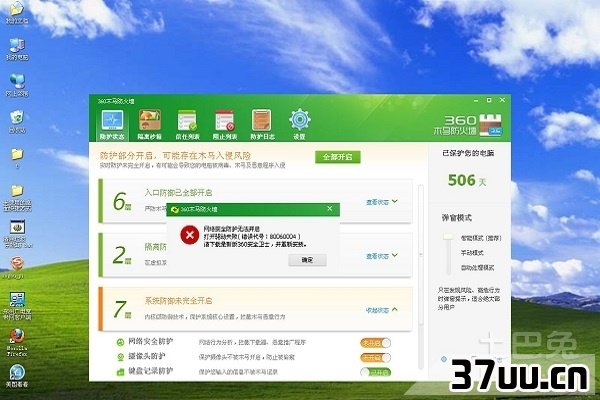600x400 pixels.
Task: Select the fourth desktop folder with short name
Action: (x=16, y=158)
